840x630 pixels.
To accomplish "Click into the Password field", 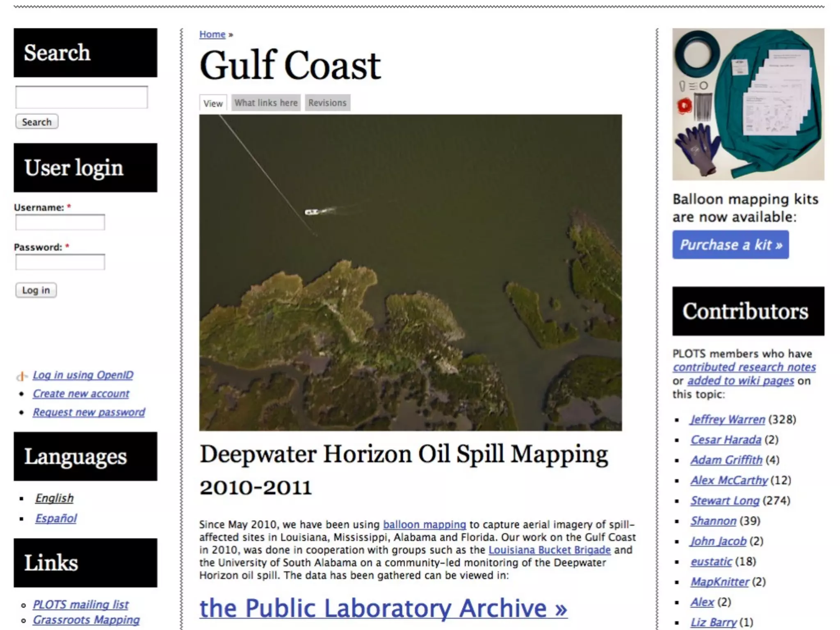I will click(60, 262).
